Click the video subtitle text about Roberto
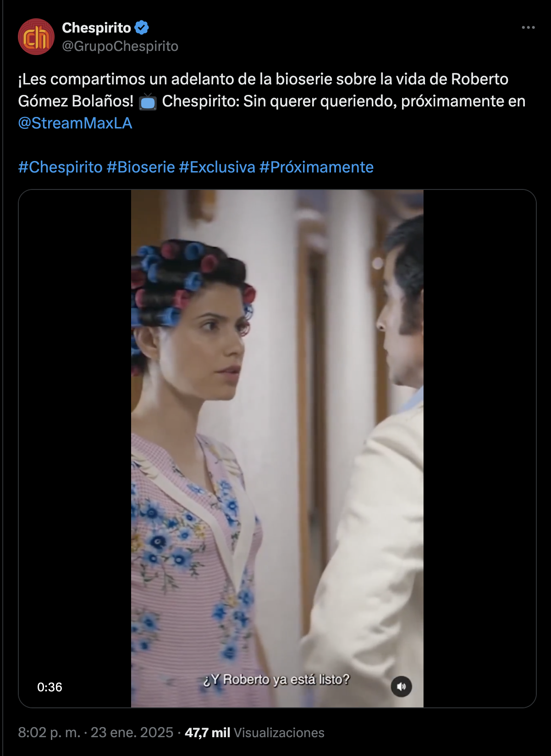This screenshot has width=551, height=756. pos(276,679)
